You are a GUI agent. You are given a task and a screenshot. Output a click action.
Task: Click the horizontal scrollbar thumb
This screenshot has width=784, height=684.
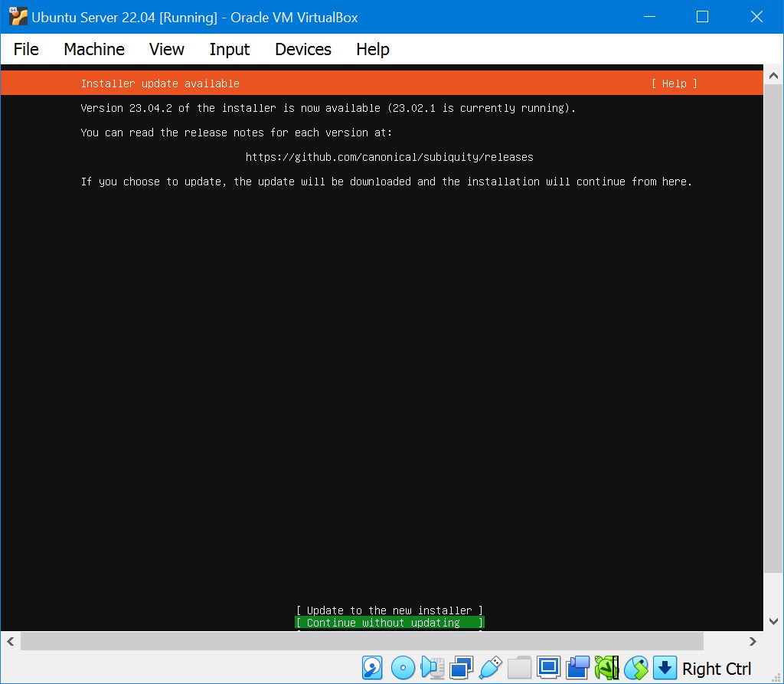coord(362,641)
